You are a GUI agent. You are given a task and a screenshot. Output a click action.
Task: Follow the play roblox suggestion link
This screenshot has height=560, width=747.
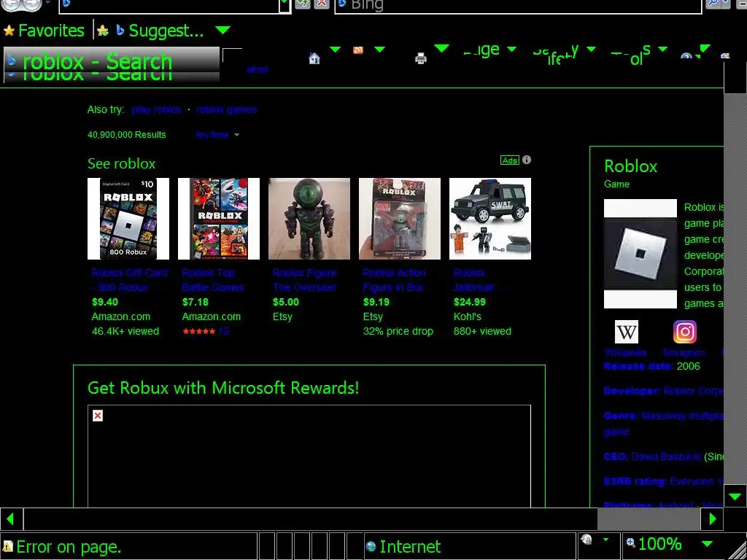coord(157,109)
